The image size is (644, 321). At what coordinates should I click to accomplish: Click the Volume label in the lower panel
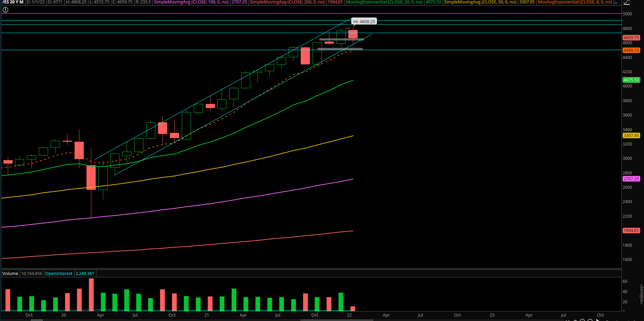pos(10,274)
